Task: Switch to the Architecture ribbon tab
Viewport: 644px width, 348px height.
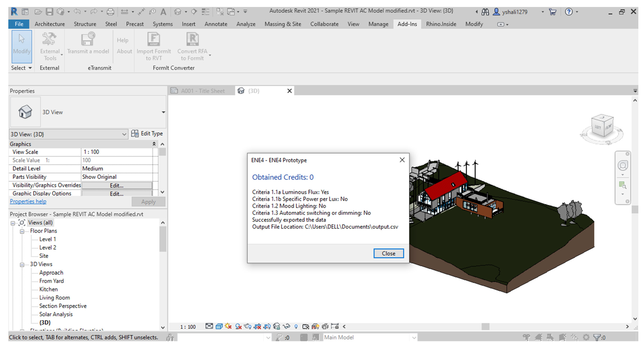Action: [50, 24]
